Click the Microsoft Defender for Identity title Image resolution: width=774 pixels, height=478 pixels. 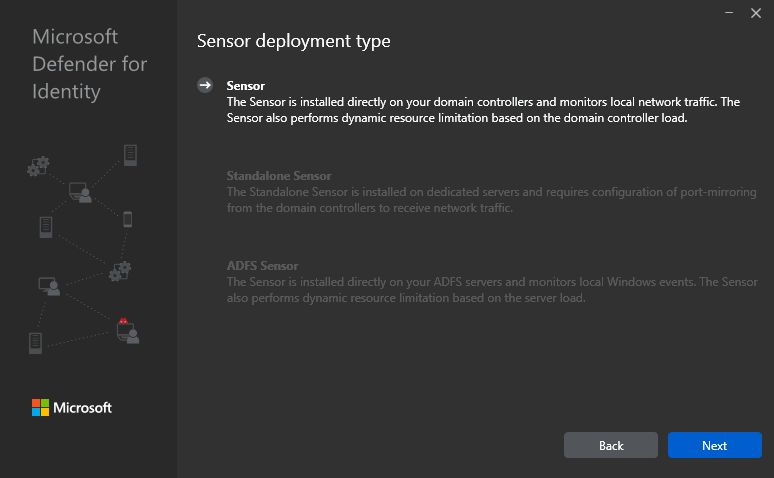click(x=89, y=64)
